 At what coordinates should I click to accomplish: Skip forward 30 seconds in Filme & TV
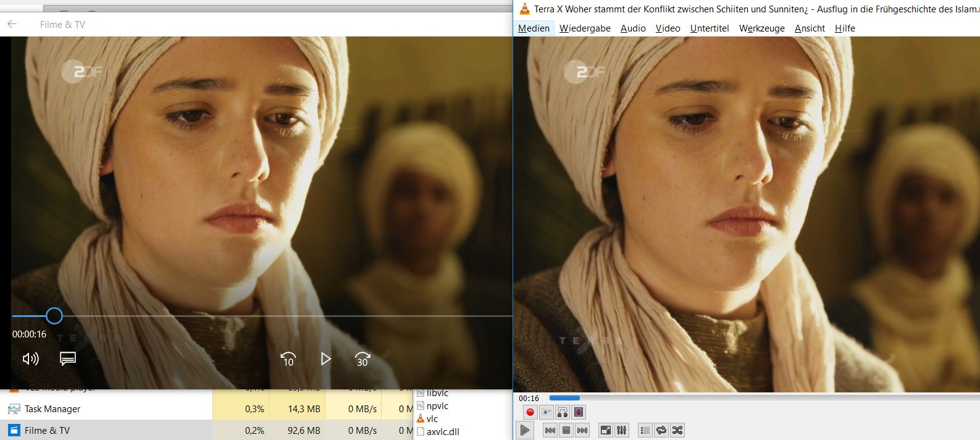(x=362, y=359)
